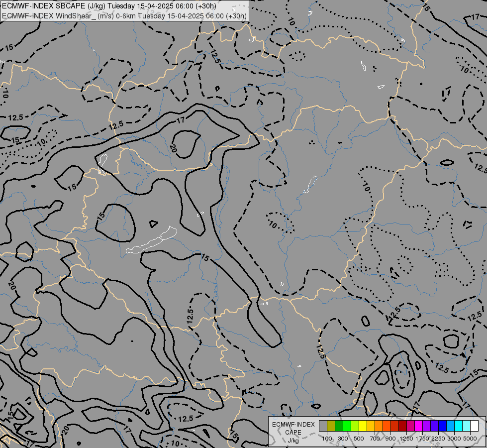The width and height of the screenshot is (487, 448).
Task: Click the legend value 100
Action: click(x=327, y=439)
